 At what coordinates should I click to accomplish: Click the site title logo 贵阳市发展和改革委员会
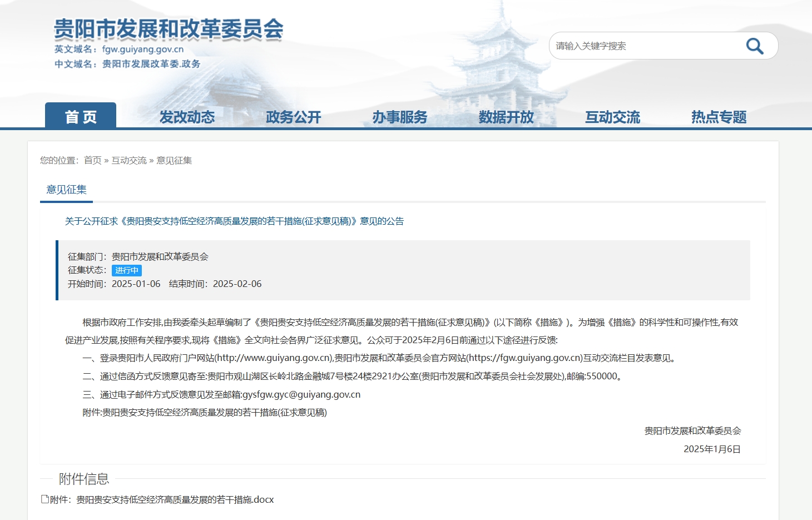(x=169, y=29)
